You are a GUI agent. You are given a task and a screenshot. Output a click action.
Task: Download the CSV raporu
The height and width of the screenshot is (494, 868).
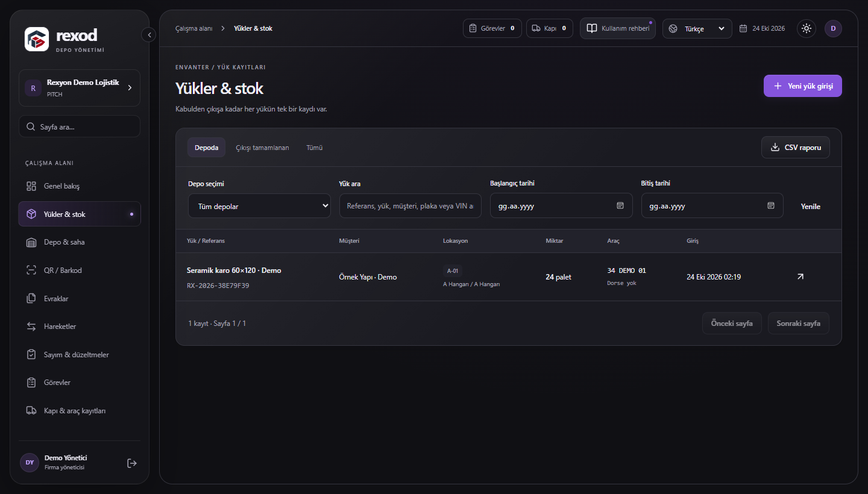click(796, 148)
